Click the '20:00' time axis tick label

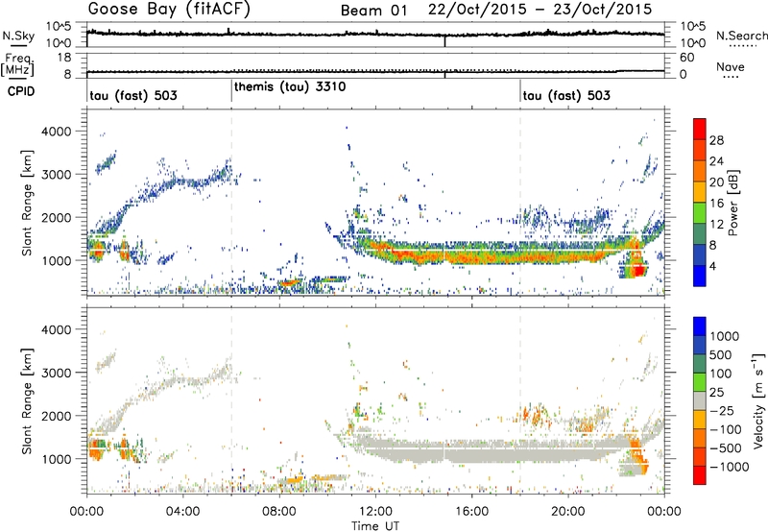[568, 511]
